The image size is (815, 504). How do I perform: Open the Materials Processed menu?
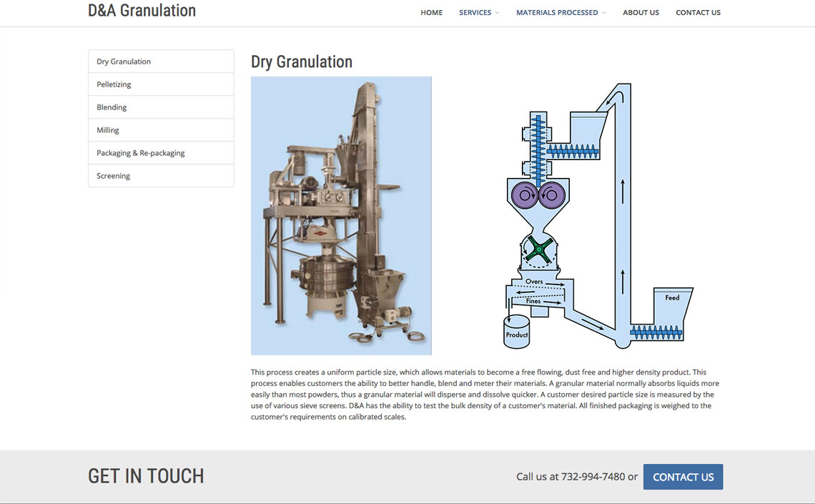point(557,12)
